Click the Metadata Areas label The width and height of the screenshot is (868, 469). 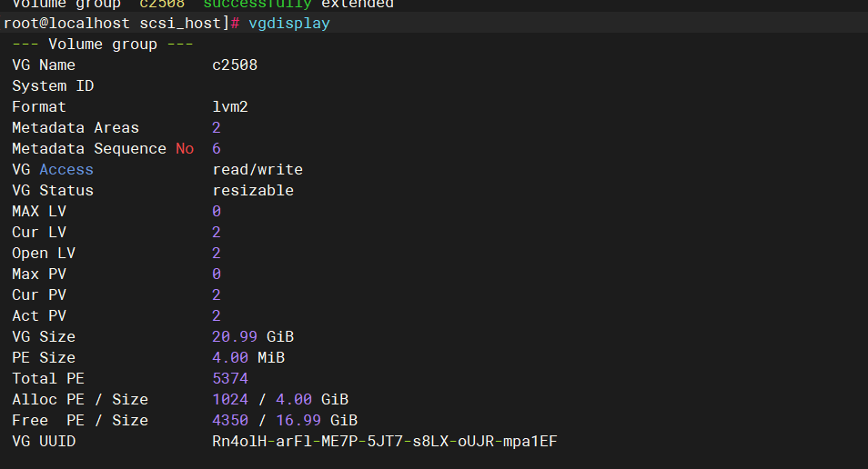point(76,128)
